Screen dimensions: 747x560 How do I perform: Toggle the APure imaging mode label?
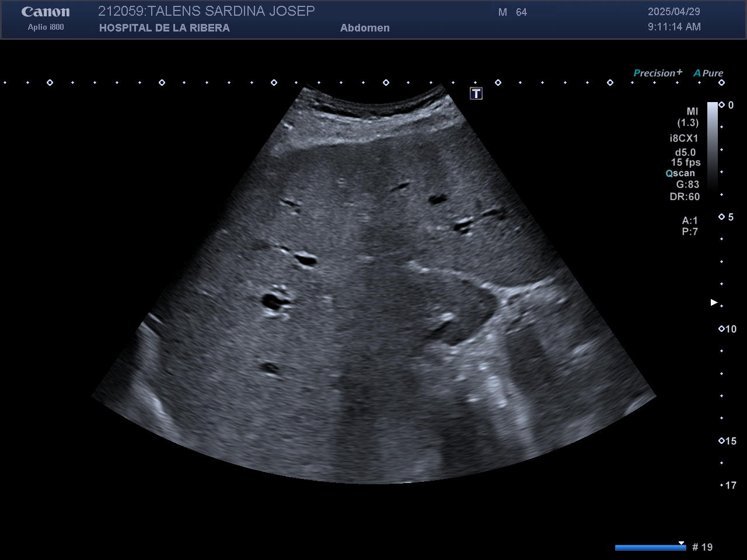pos(708,73)
